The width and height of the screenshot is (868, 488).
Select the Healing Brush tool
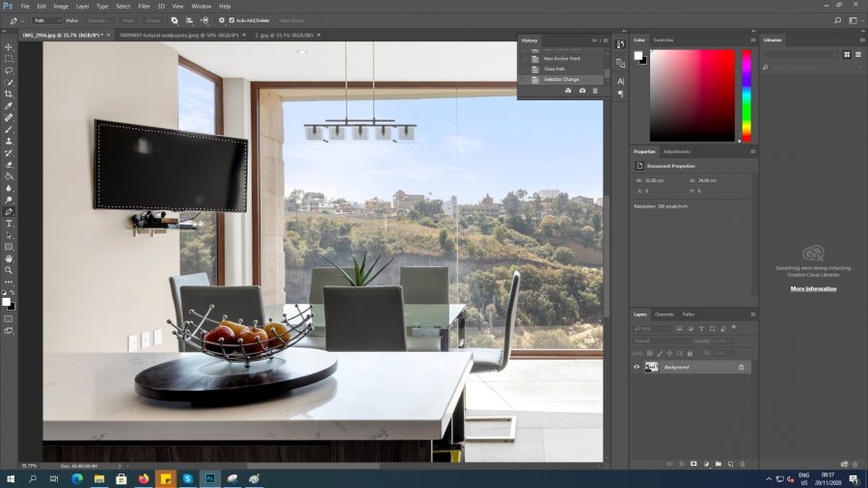(9, 118)
